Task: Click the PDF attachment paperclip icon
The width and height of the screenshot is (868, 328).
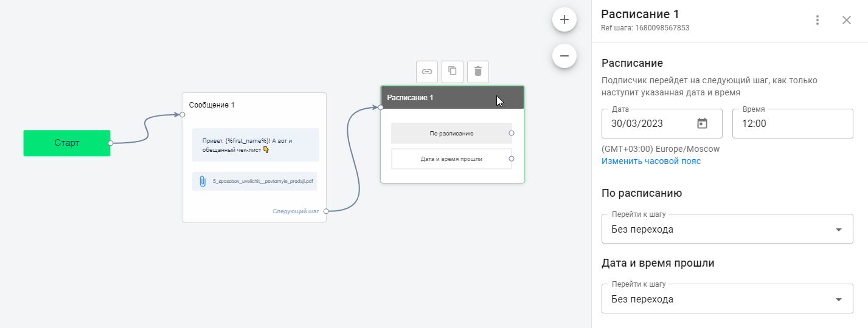Action: [x=203, y=181]
